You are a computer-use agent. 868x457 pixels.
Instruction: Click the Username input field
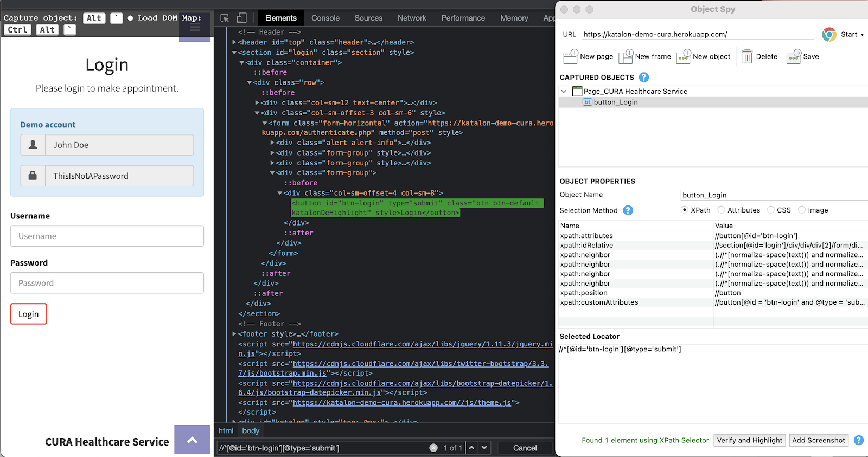(107, 236)
